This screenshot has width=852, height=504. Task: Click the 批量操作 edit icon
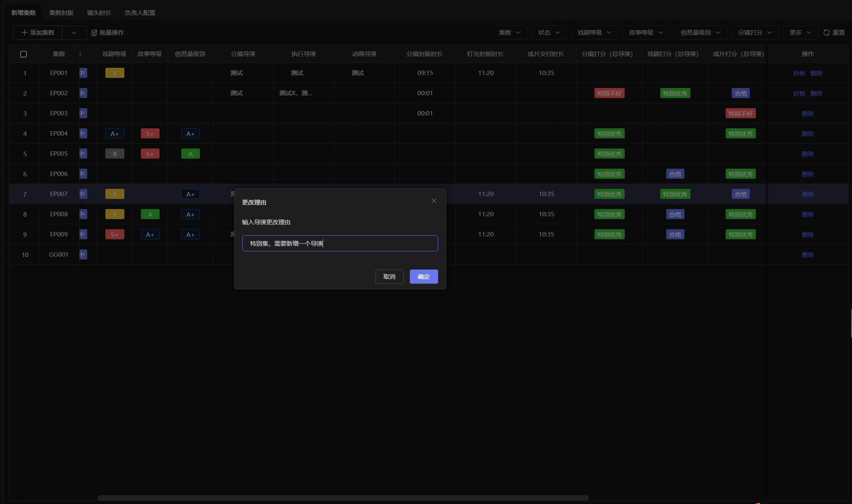tap(94, 33)
